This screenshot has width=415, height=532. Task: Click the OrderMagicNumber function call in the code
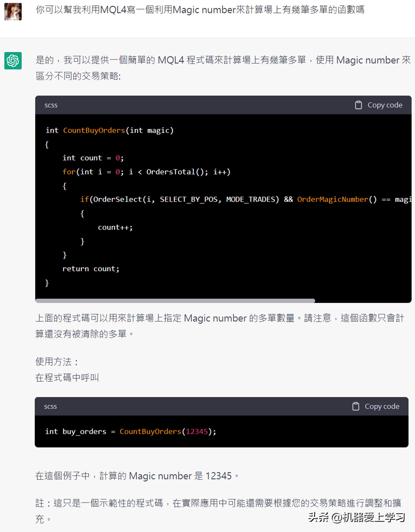point(333,199)
